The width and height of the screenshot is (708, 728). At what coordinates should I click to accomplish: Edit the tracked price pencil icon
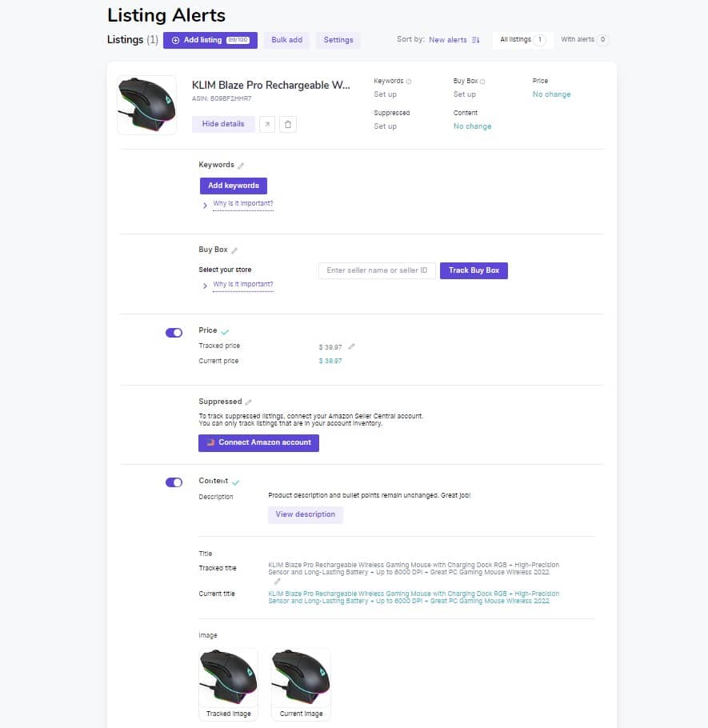(x=351, y=346)
